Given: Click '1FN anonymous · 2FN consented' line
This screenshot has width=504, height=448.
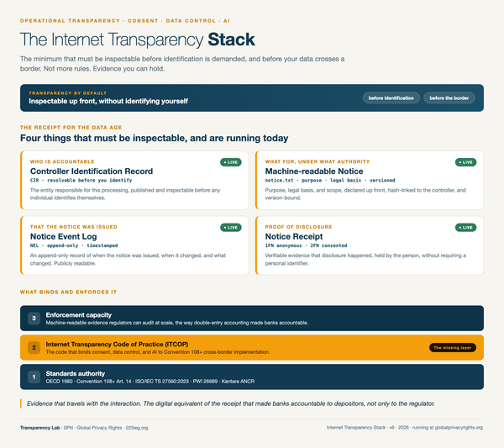Looking at the screenshot, I should coord(306,245).
